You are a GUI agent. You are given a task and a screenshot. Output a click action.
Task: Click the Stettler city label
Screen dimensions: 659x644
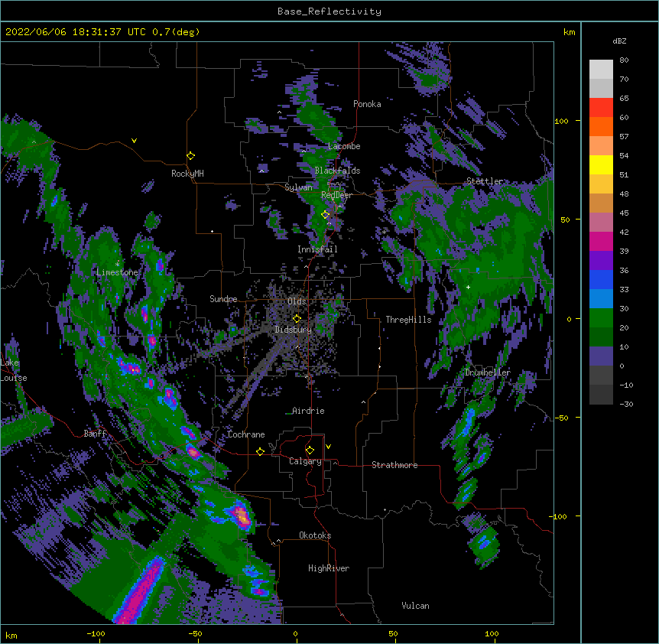pyautogui.click(x=485, y=181)
